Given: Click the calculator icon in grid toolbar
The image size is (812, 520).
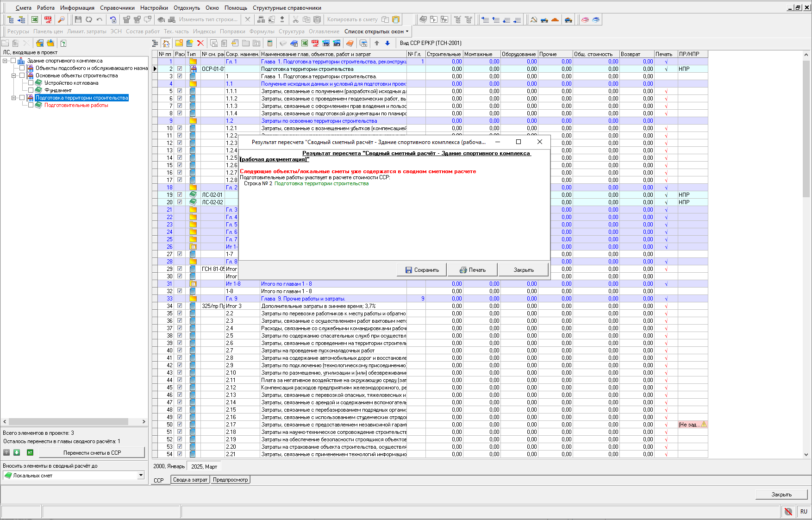Looking at the screenshot, I should [x=269, y=43].
